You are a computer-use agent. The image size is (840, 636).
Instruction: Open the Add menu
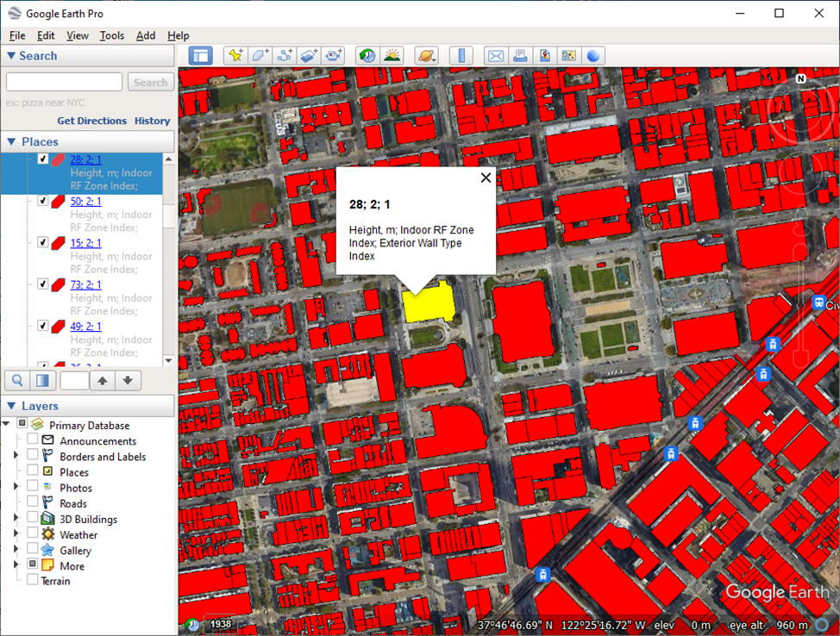pos(146,35)
